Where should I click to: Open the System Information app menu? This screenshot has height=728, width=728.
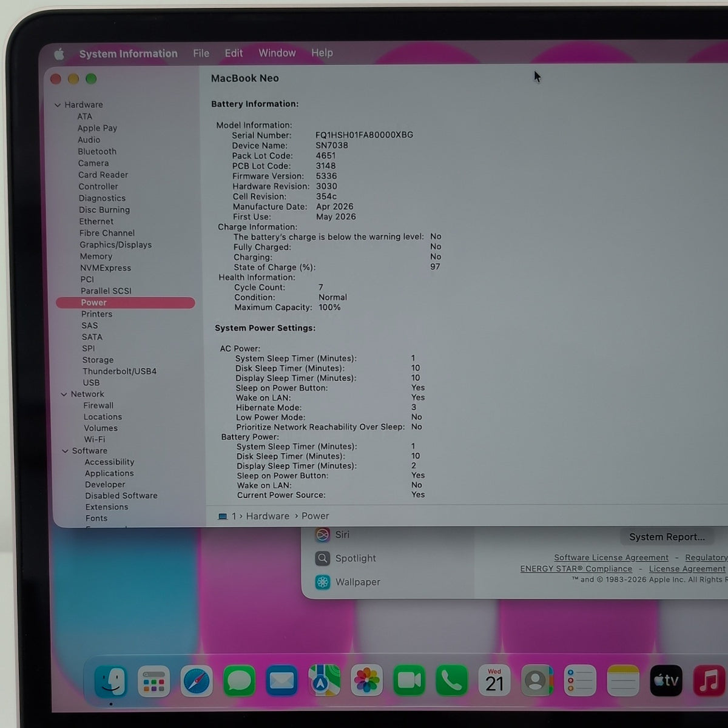129,53
